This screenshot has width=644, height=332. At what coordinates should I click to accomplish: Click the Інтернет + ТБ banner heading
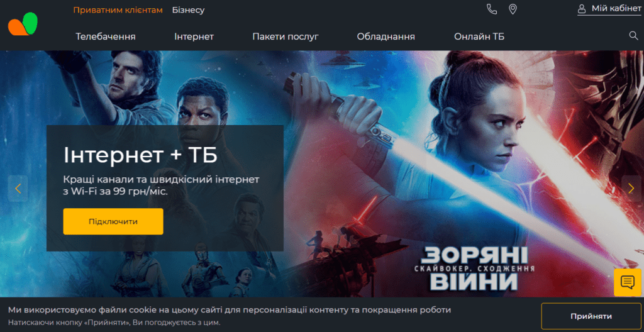[140, 155]
